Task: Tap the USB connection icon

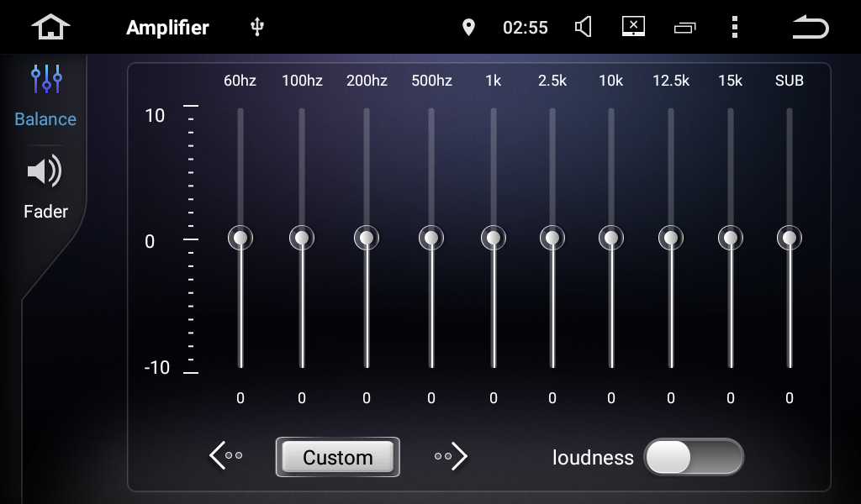Action: [257, 28]
